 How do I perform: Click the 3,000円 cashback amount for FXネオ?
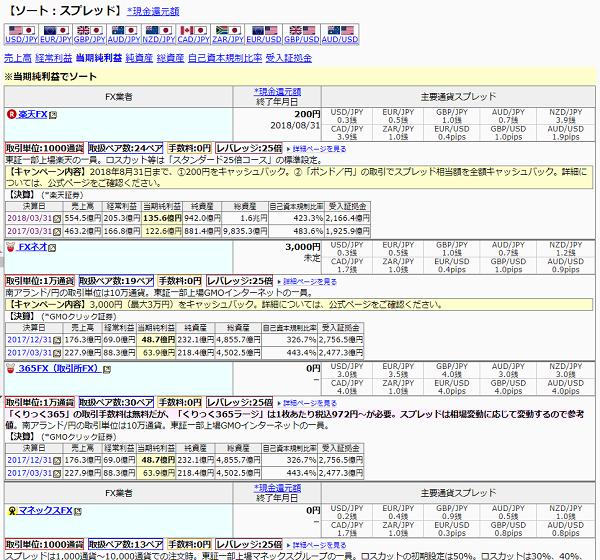[303, 247]
